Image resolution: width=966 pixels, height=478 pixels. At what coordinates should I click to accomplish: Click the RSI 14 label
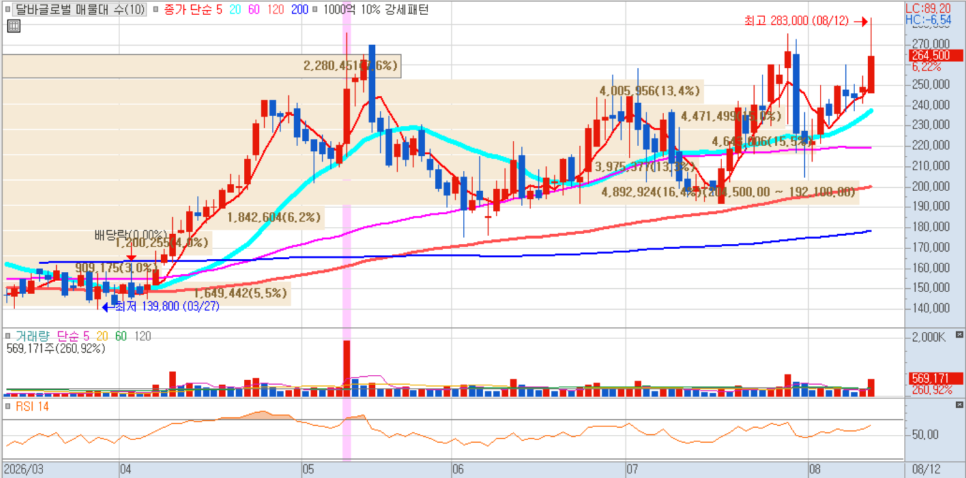click(31, 407)
